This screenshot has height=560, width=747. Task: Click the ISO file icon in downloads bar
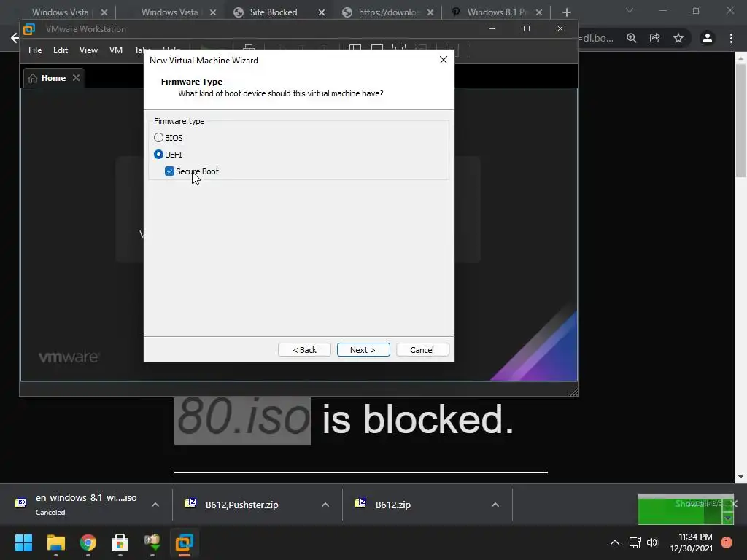point(21,503)
